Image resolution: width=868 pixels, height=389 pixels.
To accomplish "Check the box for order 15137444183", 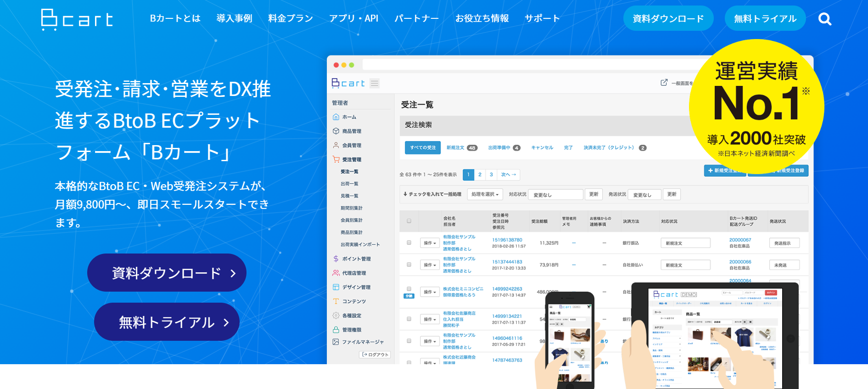I will tap(409, 265).
